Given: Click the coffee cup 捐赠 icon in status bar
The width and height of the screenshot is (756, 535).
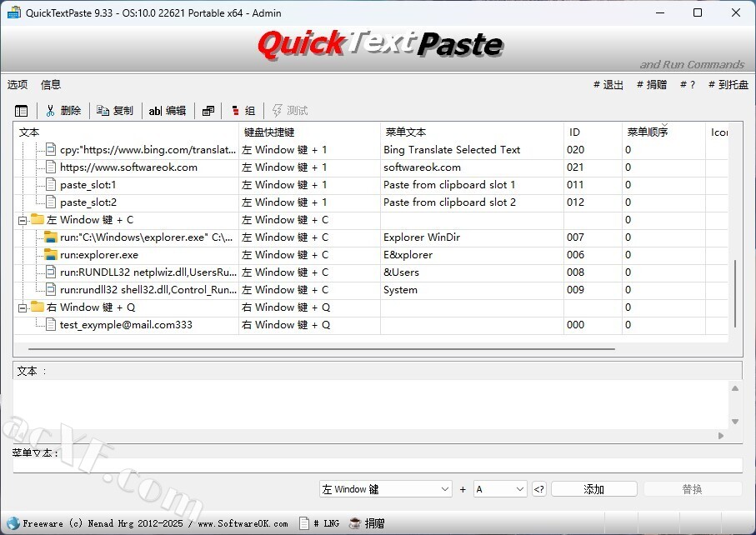Looking at the screenshot, I should coord(355,523).
